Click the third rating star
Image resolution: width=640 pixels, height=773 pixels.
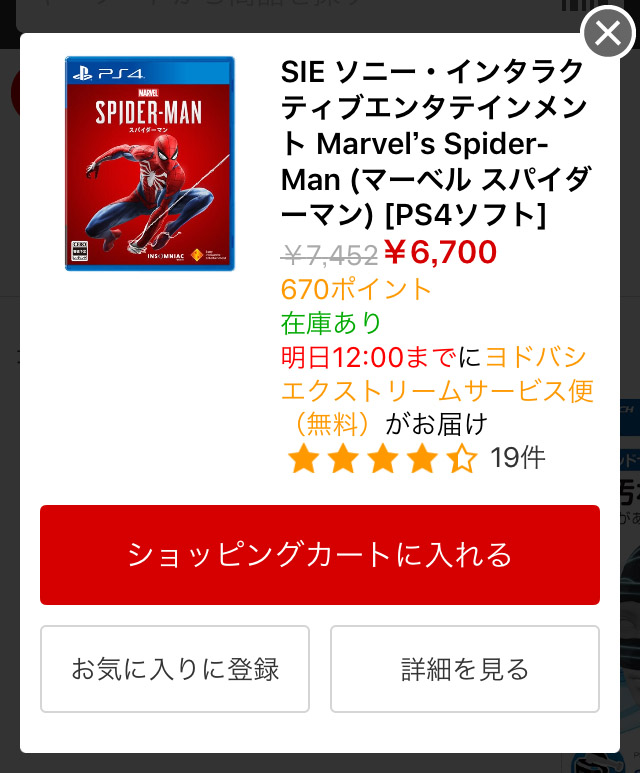coord(383,458)
